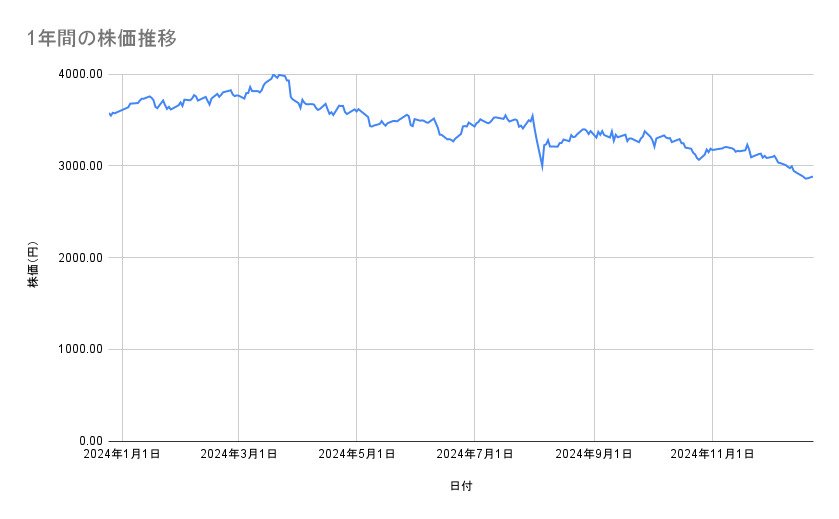Select the 2024年3月1日 date label
The height and width of the screenshot is (519, 839).
coord(238,454)
